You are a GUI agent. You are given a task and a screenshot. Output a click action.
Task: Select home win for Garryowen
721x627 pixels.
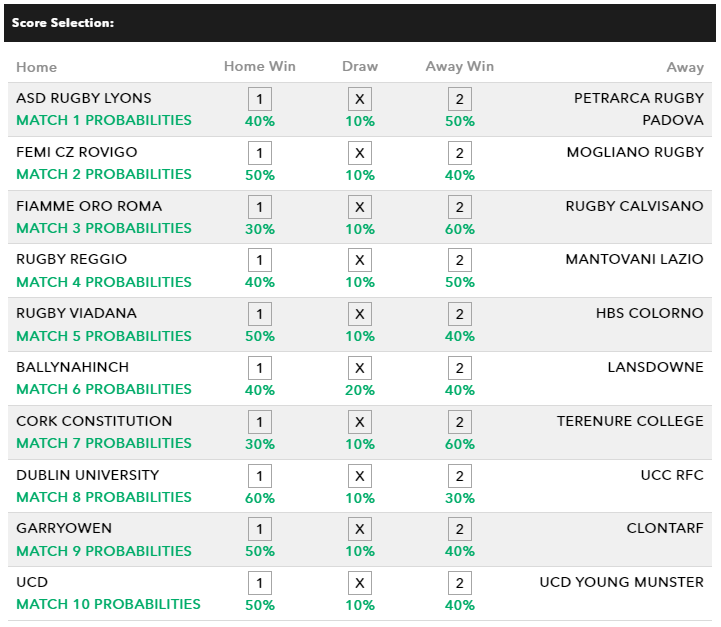(259, 529)
